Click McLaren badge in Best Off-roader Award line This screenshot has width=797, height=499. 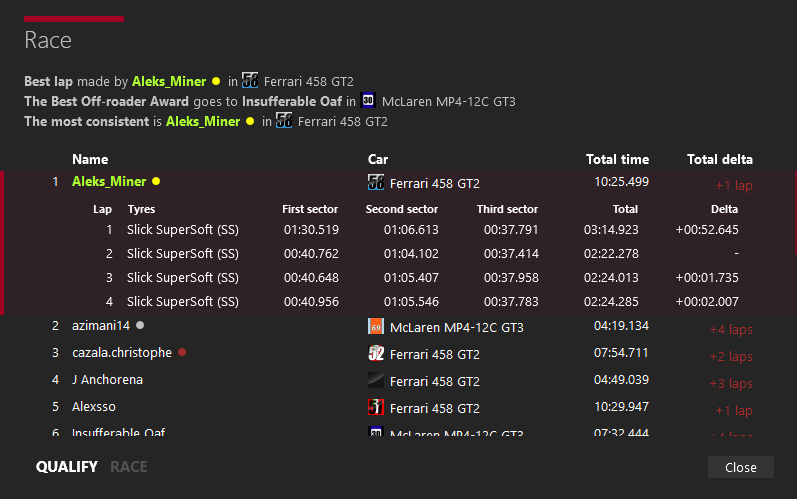pyautogui.click(x=368, y=101)
